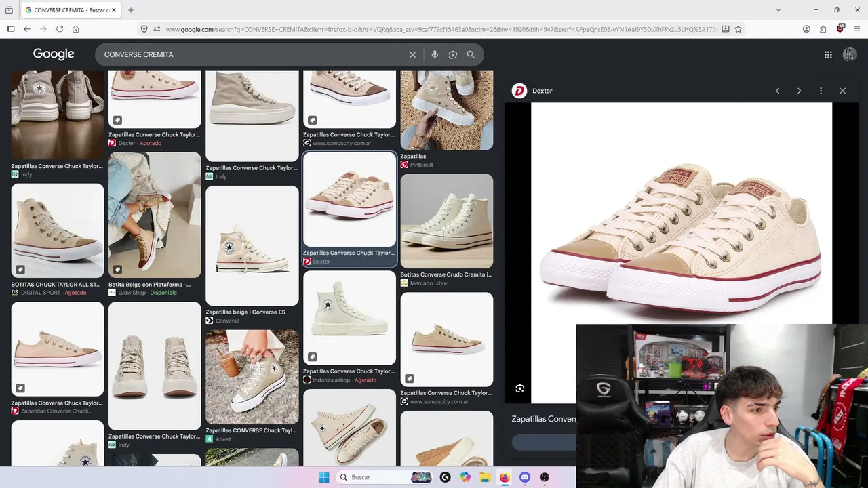List all open tabs
The height and width of the screenshot is (488, 868).
[778, 10]
